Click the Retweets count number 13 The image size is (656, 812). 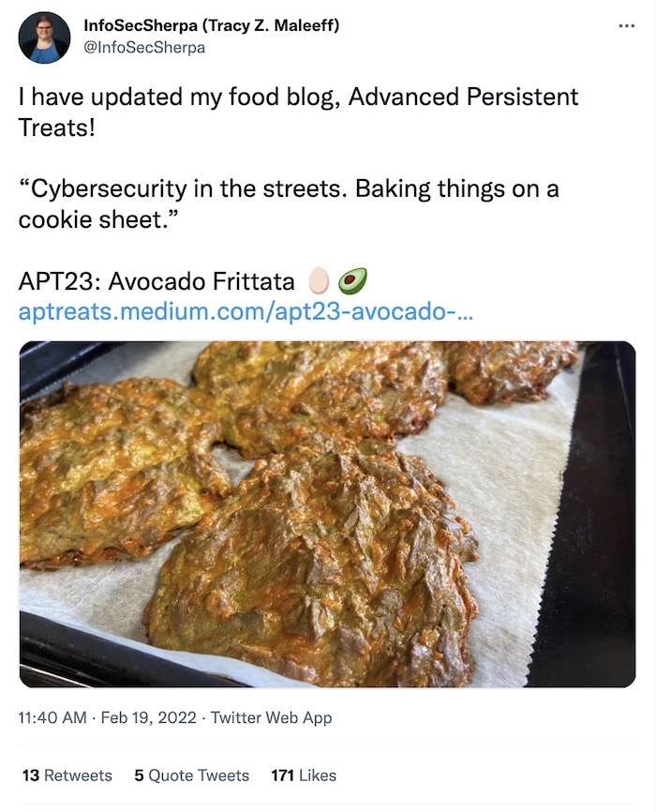(x=25, y=775)
